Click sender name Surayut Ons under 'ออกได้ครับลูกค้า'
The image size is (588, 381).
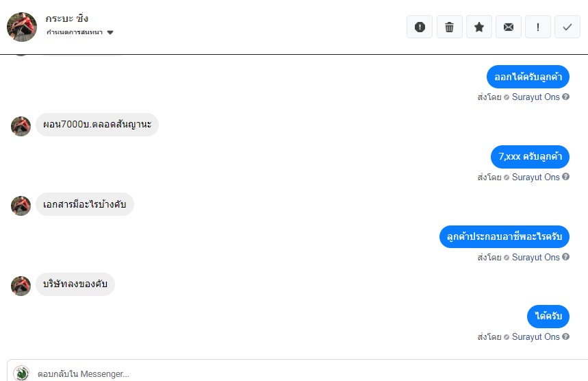[535, 97]
